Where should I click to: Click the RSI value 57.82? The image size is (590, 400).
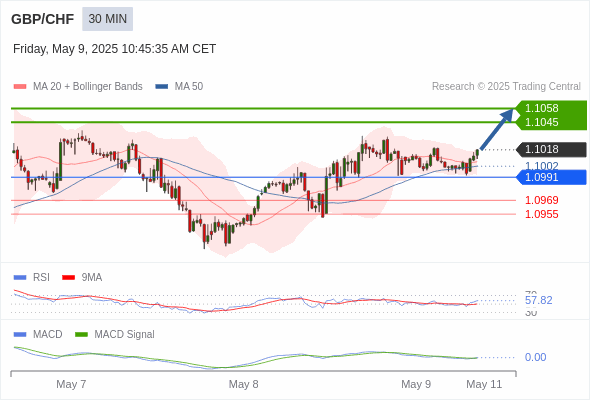coord(538,301)
